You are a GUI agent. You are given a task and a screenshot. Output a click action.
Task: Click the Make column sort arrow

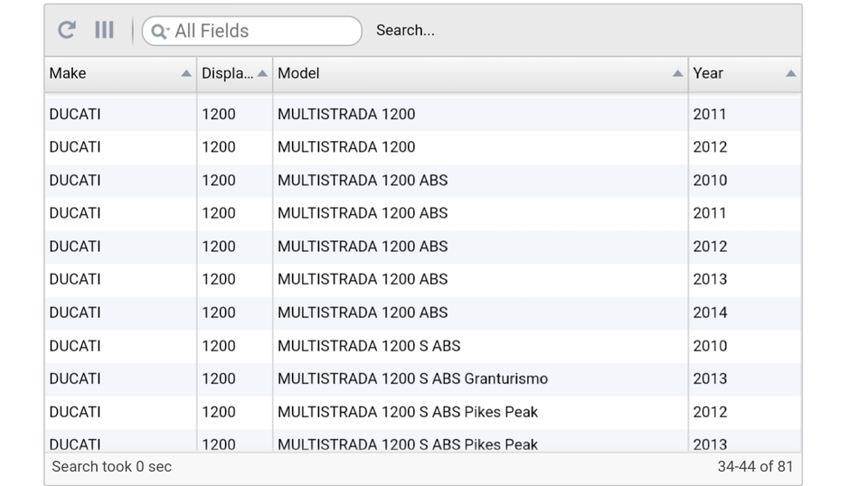tap(186, 74)
